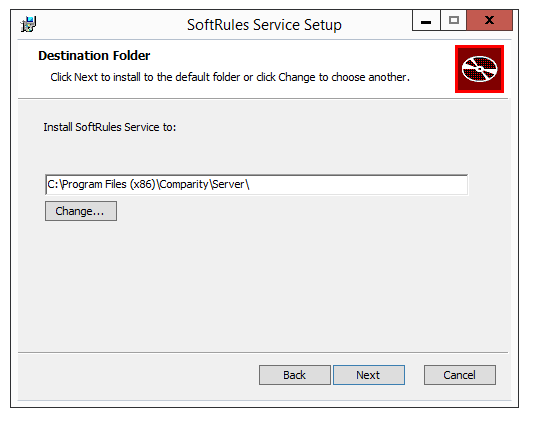Maximize the setup dialog window

(454, 21)
